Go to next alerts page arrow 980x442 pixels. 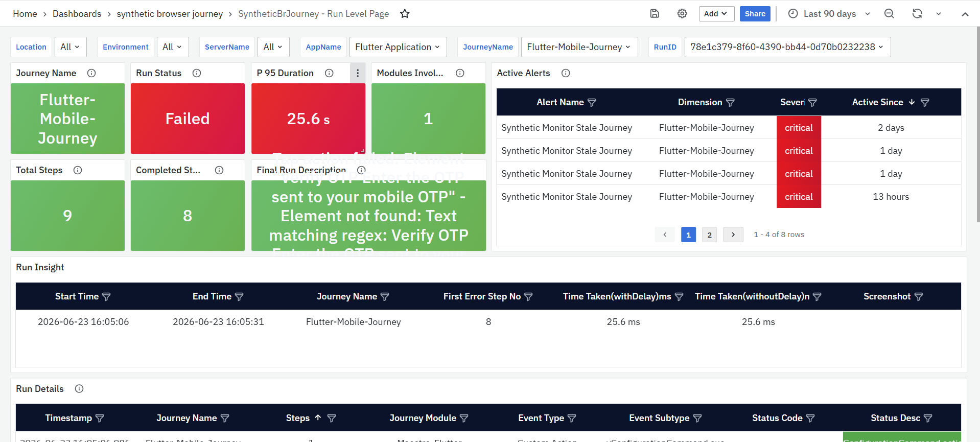click(733, 235)
